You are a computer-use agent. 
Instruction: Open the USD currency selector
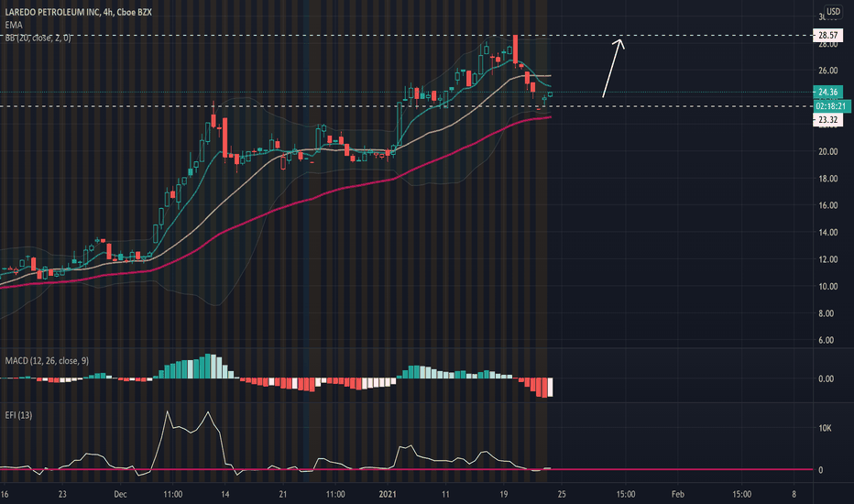pyautogui.click(x=833, y=11)
